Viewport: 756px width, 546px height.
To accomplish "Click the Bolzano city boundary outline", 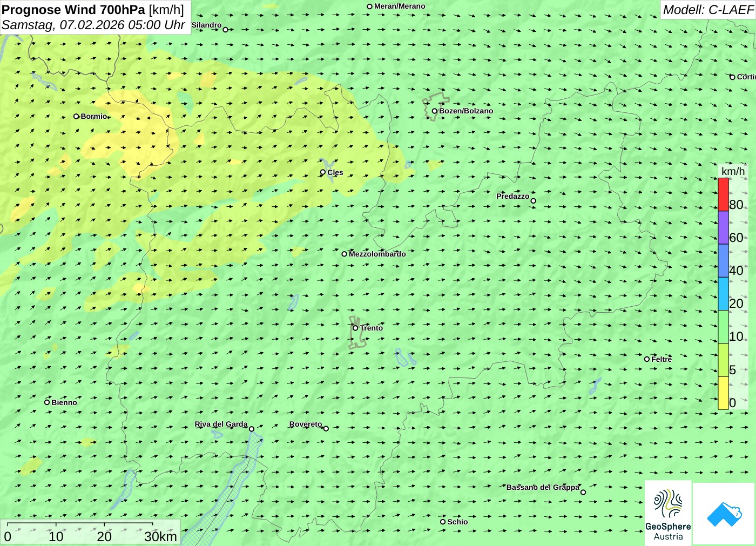I will point(435,106).
